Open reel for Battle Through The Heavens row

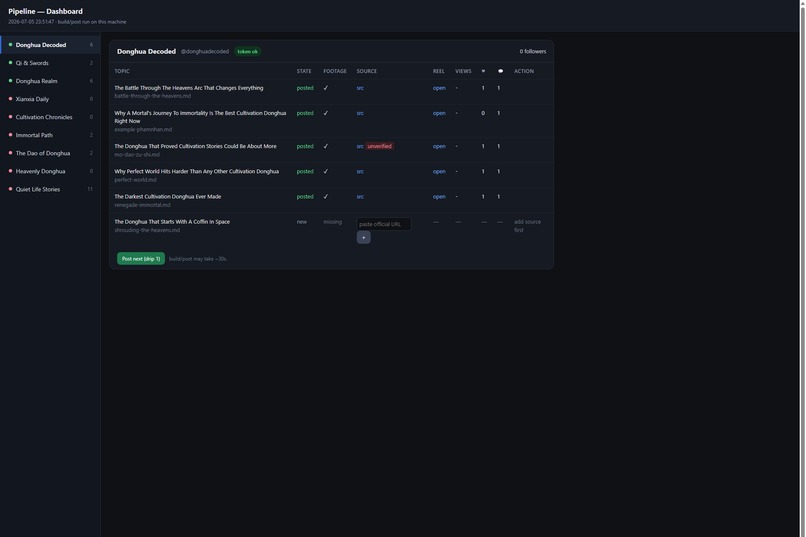[439, 88]
